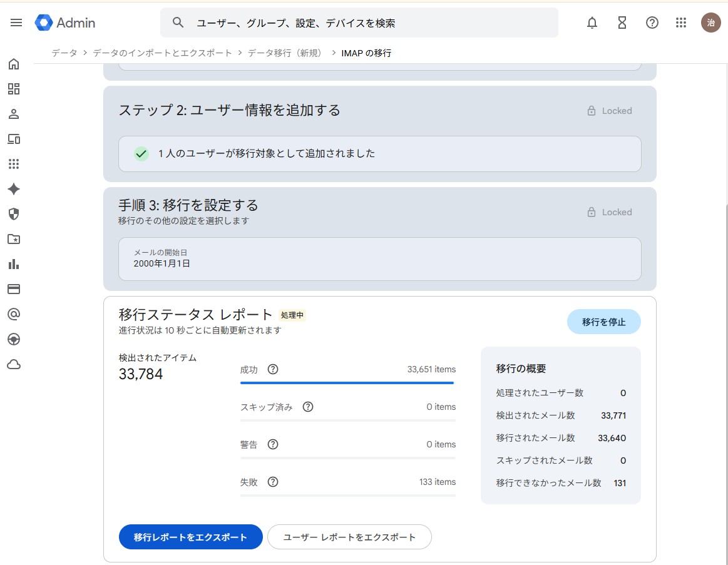Open the tasks hourglass icon
The width and height of the screenshot is (728, 565).
[x=622, y=23]
